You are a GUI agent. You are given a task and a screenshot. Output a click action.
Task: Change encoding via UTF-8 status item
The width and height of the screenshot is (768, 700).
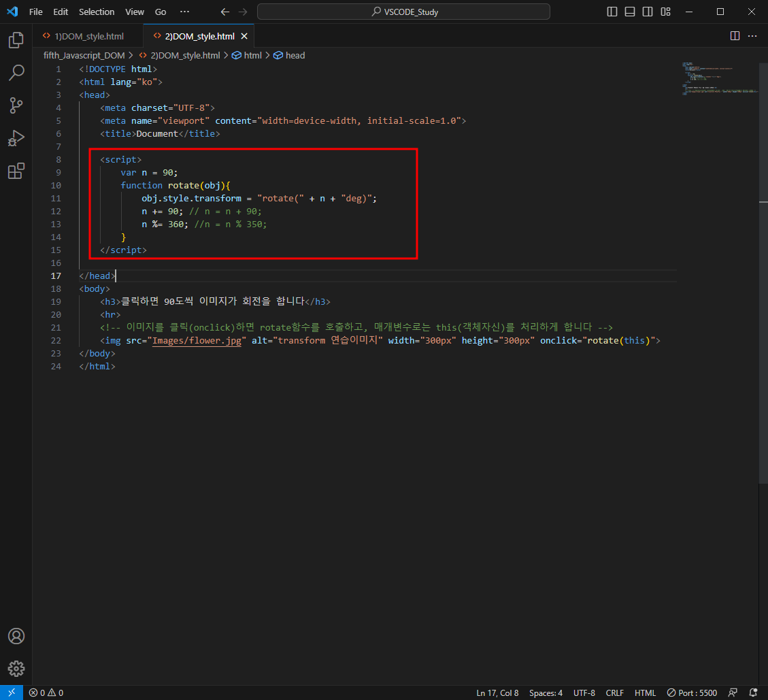tap(584, 693)
